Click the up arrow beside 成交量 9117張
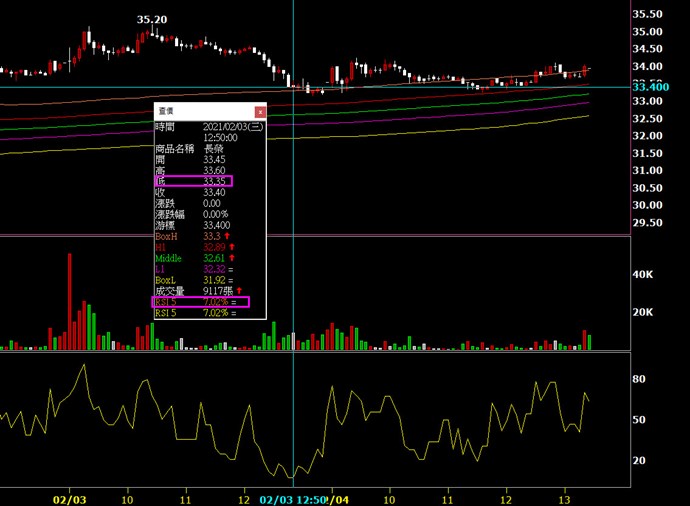This screenshot has height=506, width=690. pyautogui.click(x=239, y=290)
